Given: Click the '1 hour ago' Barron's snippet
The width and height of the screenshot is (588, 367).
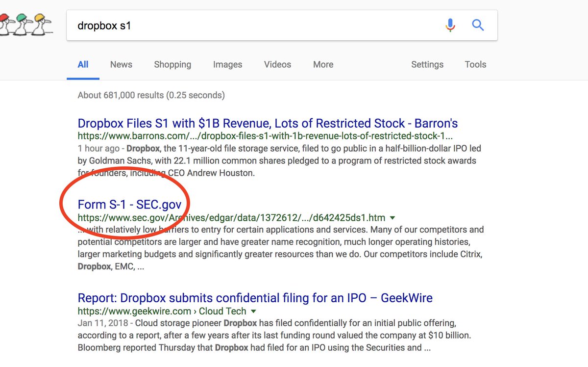Looking at the screenshot, I should [279, 160].
